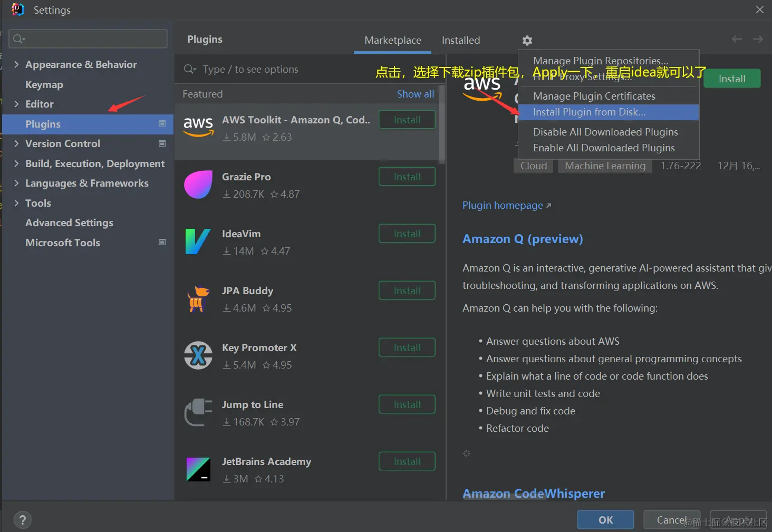Open Advanced Settings
772x532 pixels.
pos(69,223)
